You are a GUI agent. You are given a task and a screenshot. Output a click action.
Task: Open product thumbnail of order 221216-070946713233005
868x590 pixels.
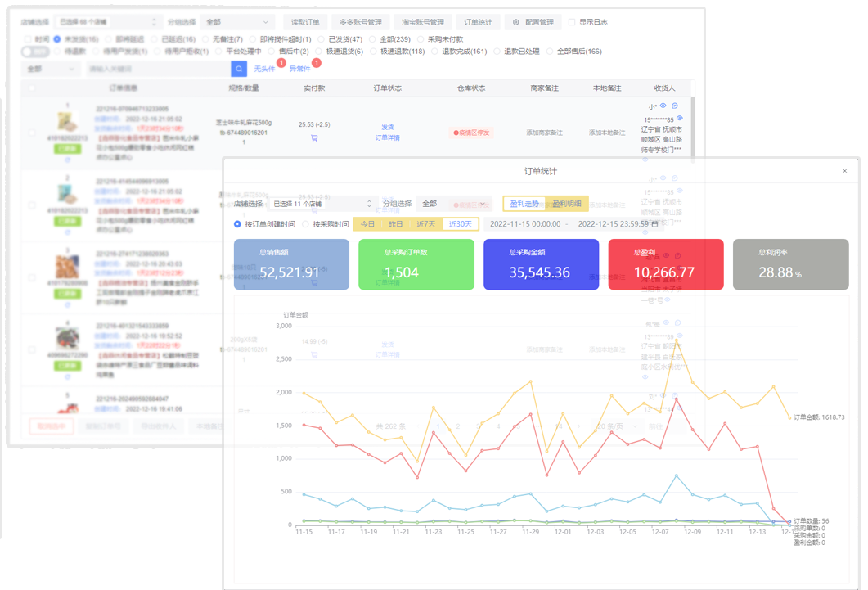click(68, 121)
